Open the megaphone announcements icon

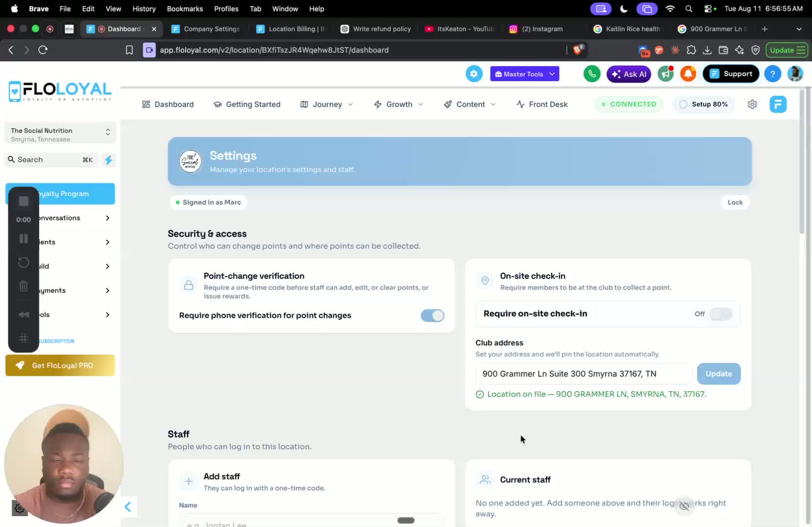[x=665, y=74]
